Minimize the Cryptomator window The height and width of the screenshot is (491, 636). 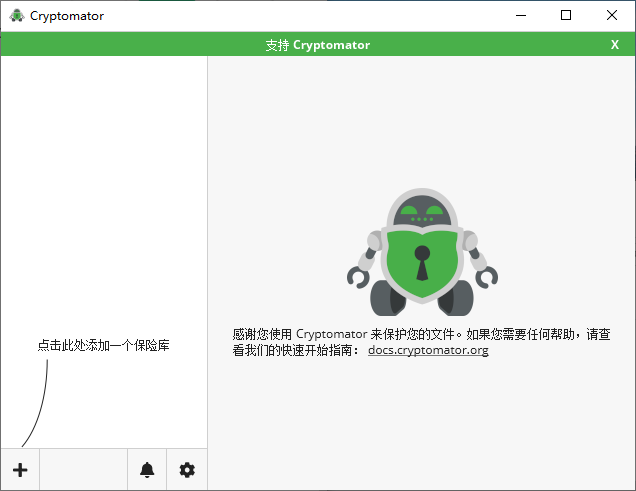(x=519, y=16)
